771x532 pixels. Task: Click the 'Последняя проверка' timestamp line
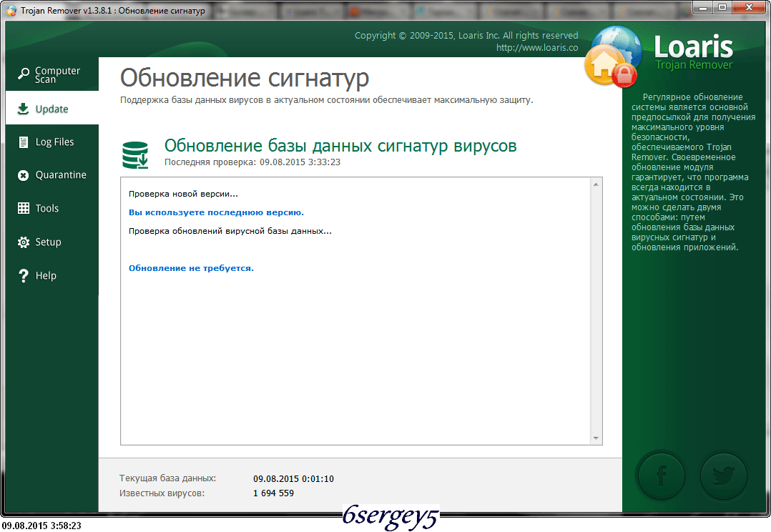(x=252, y=162)
